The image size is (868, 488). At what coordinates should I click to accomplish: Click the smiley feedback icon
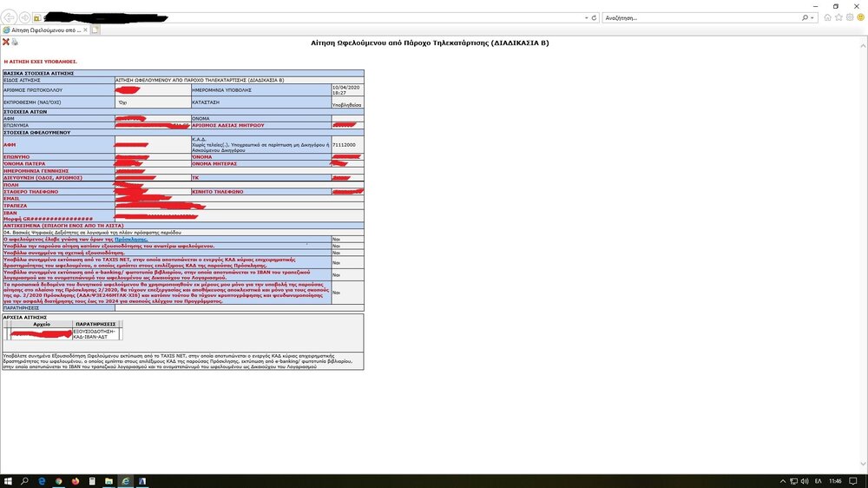pos(859,17)
